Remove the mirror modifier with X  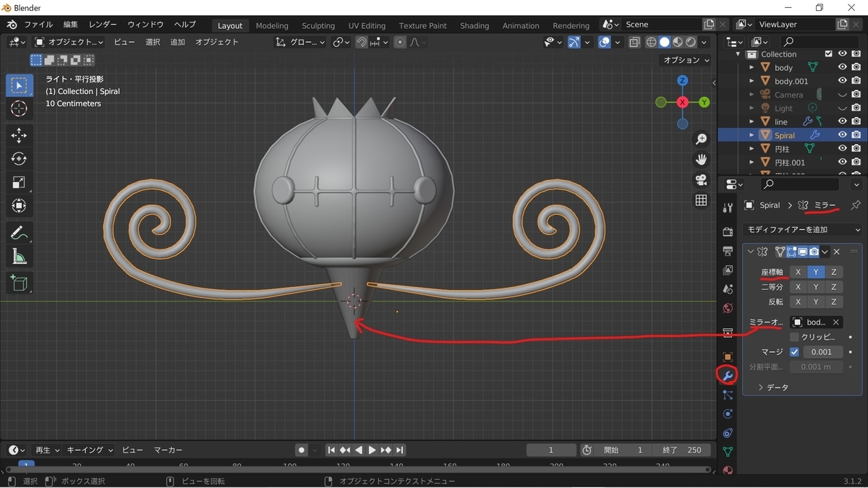click(837, 252)
